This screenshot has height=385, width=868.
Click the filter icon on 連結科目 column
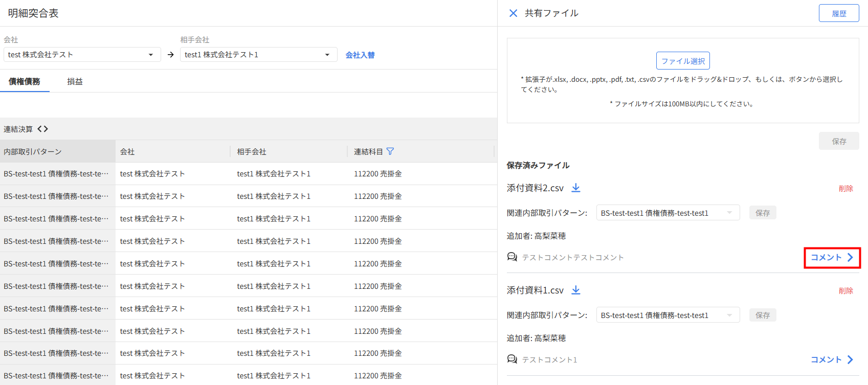click(x=390, y=151)
